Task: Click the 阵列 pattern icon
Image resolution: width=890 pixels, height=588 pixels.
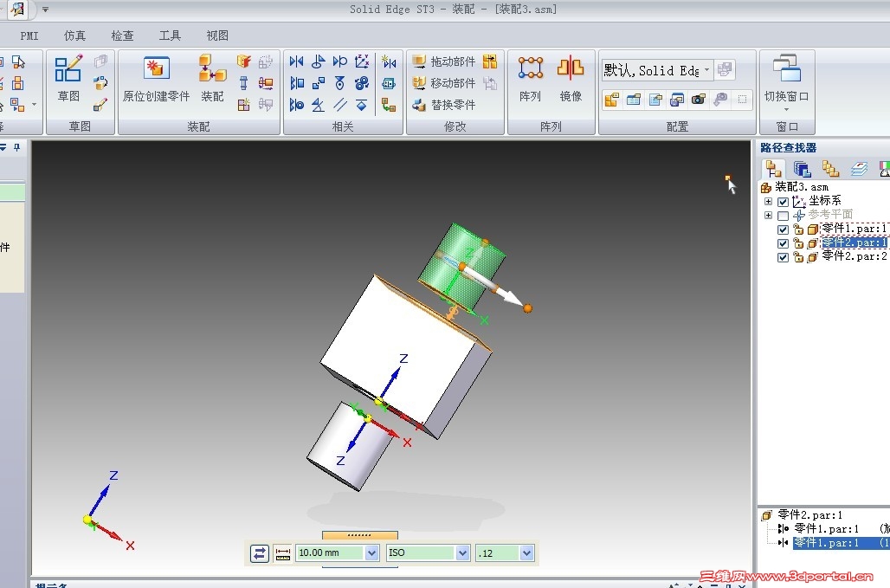Action: pos(530,68)
